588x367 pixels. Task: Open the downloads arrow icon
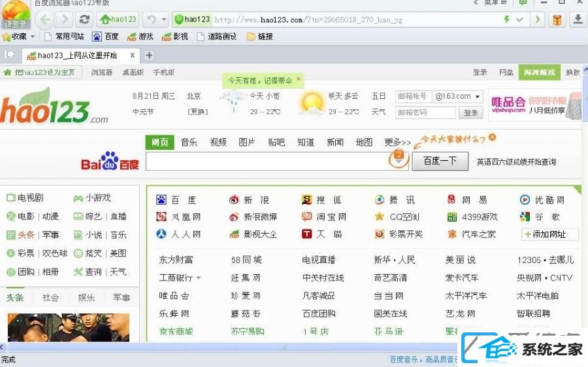578,19
